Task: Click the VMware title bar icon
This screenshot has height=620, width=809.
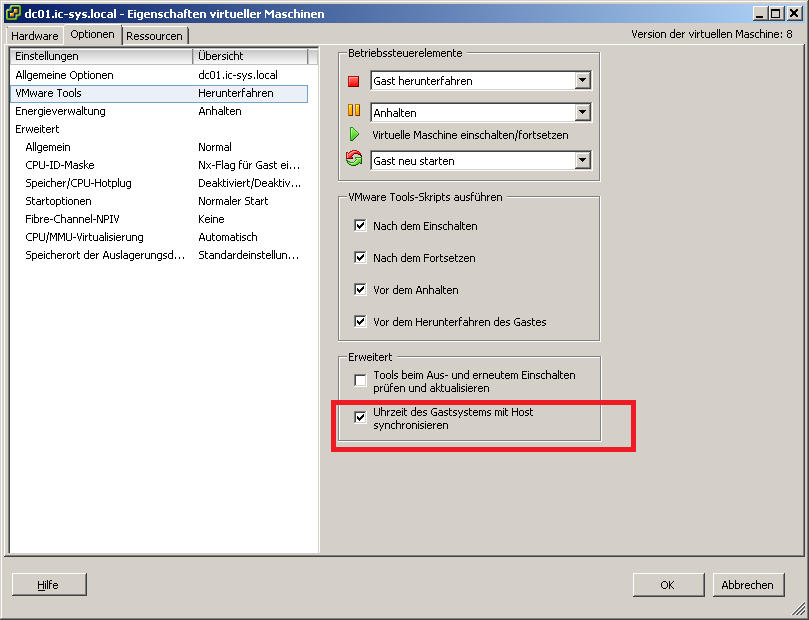Action: click(12, 12)
